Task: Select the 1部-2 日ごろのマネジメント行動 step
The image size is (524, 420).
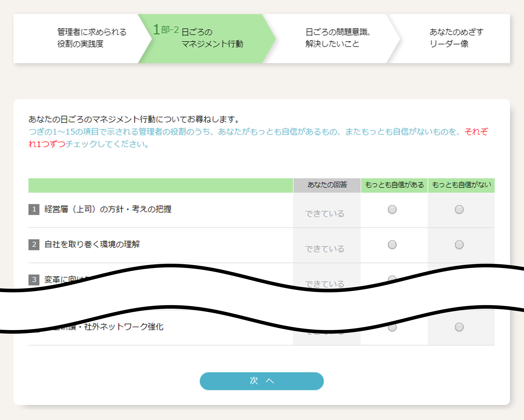Action: (x=207, y=38)
